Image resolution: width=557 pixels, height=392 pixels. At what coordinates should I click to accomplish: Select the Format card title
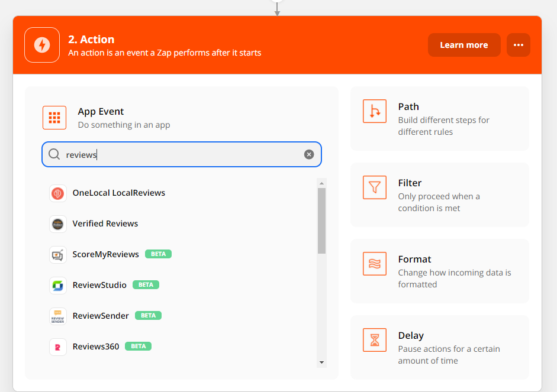tap(414, 259)
